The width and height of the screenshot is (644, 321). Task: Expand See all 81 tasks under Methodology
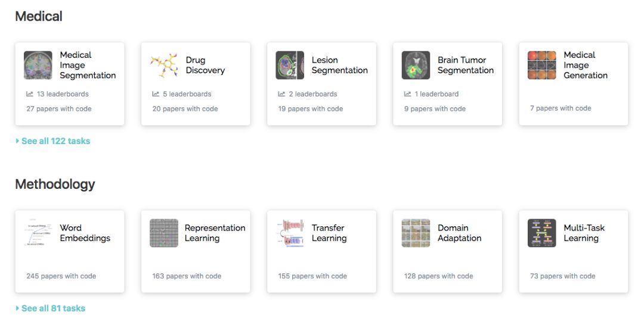point(53,308)
